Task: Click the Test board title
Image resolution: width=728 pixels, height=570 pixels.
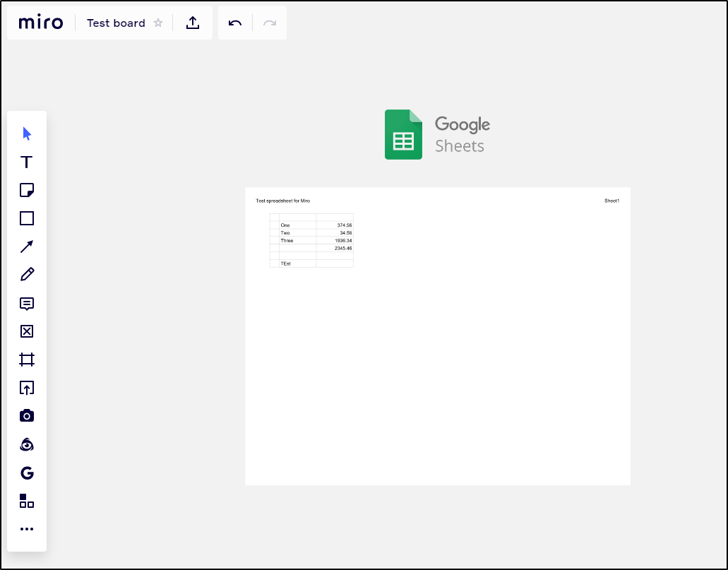Action: (x=116, y=23)
